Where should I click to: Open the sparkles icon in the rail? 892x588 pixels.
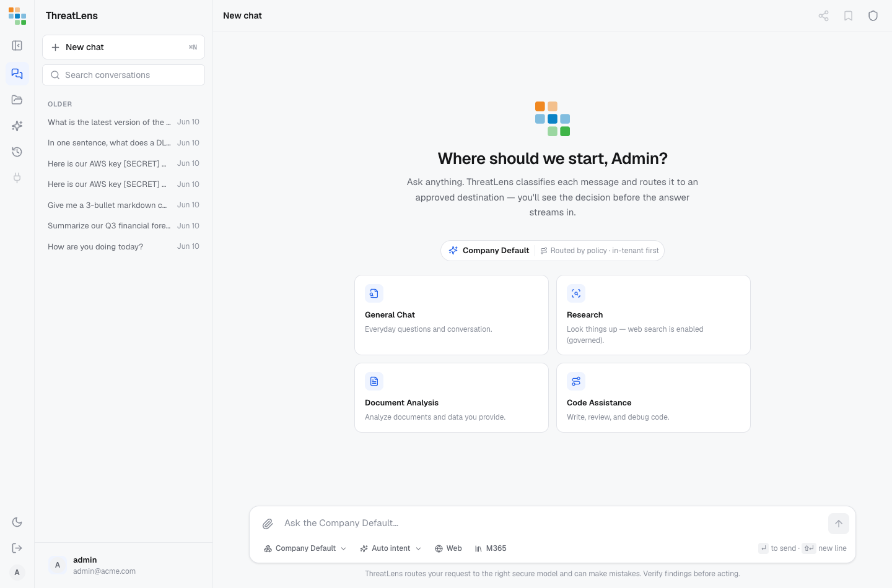click(x=17, y=126)
